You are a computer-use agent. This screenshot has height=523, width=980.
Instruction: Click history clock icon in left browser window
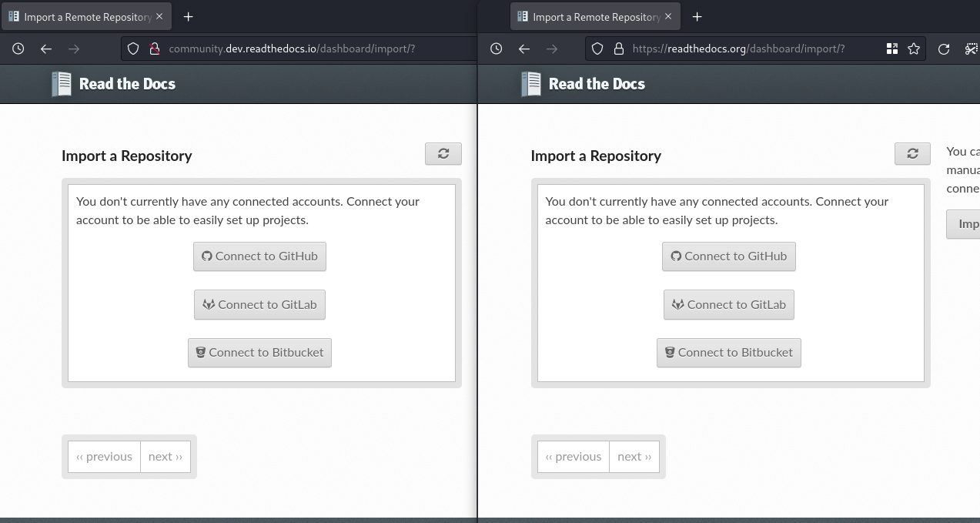pos(18,49)
